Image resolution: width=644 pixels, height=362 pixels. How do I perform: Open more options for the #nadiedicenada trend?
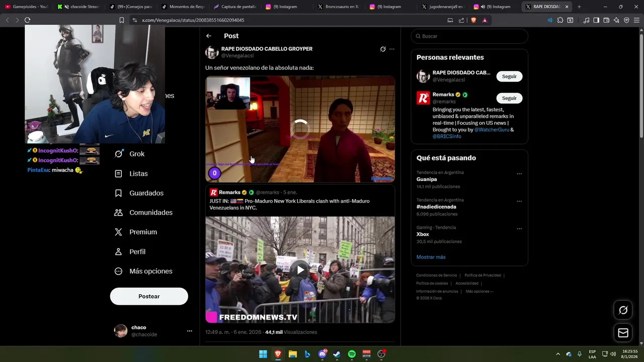pyautogui.click(x=519, y=201)
